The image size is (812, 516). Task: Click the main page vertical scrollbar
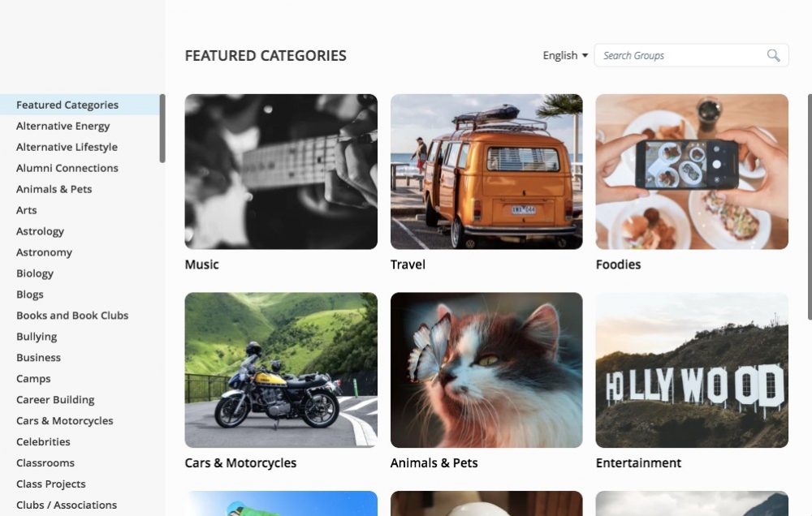click(x=809, y=207)
